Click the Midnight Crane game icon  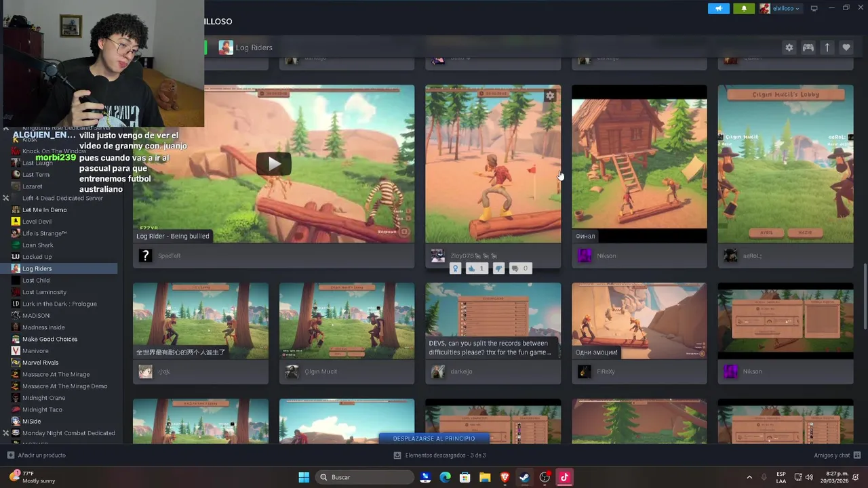coord(16,398)
